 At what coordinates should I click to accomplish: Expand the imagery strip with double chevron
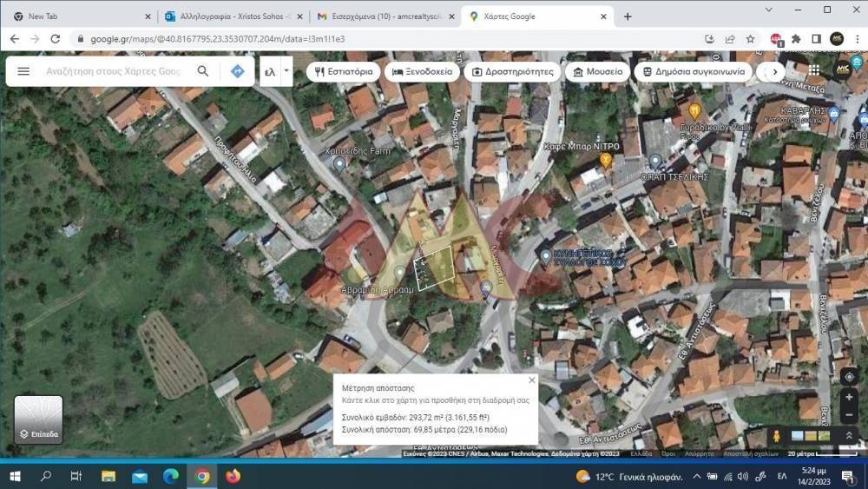click(848, 435)
